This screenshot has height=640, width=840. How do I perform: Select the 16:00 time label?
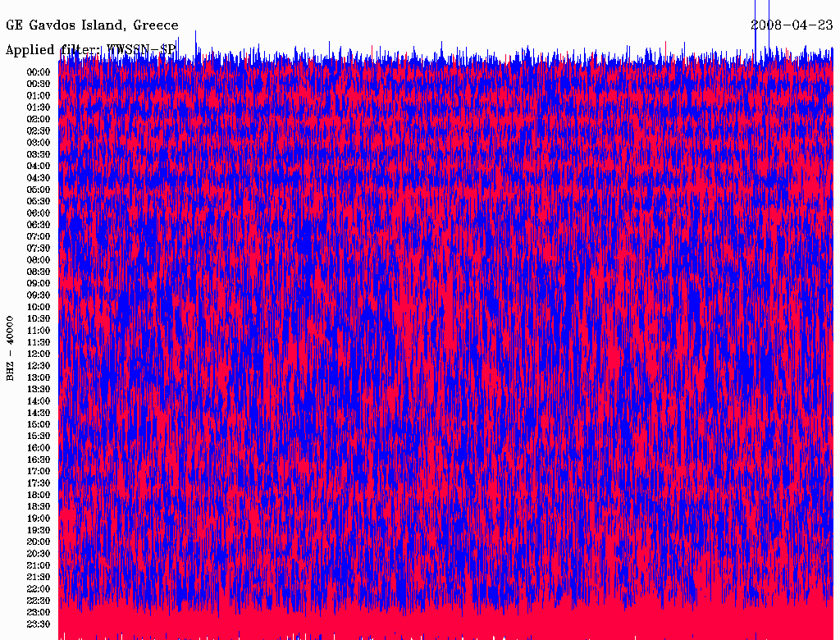coord(39,448)
